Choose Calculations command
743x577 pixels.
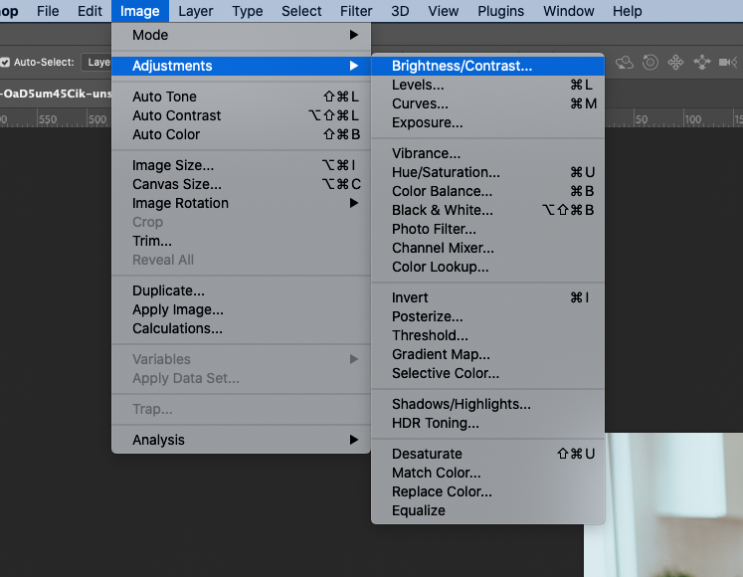tap(241, 329)
